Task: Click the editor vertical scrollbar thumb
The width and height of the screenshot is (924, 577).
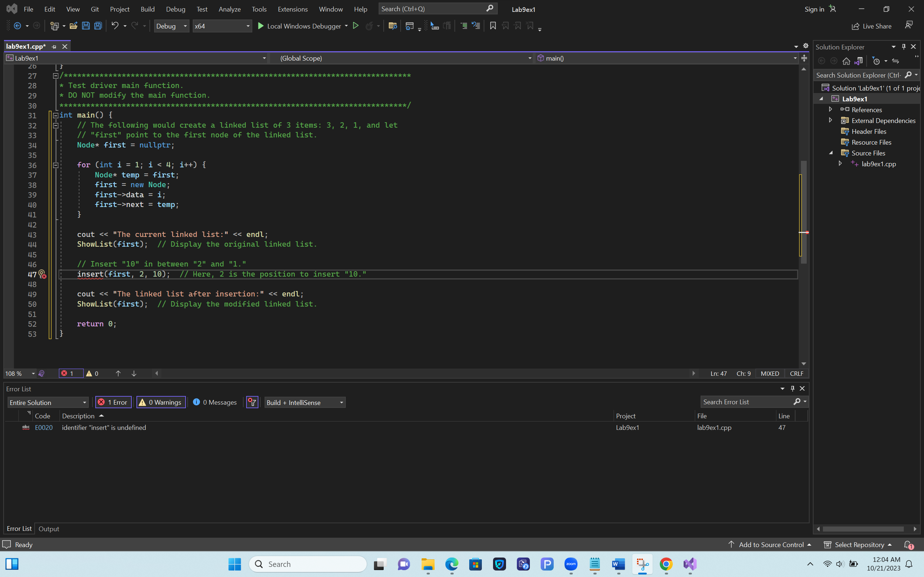Action: (803, 212)
